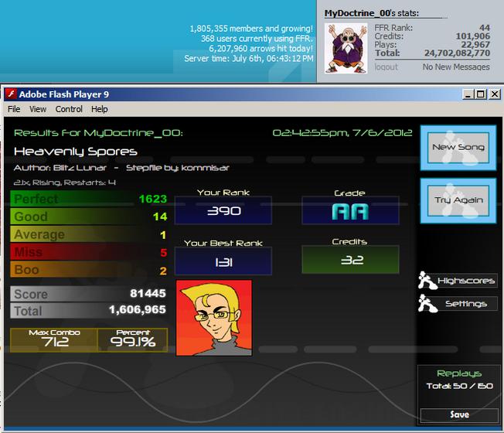Click the Adobe Flash Player title icon
The image size is (504, 433).
[12, 94]
